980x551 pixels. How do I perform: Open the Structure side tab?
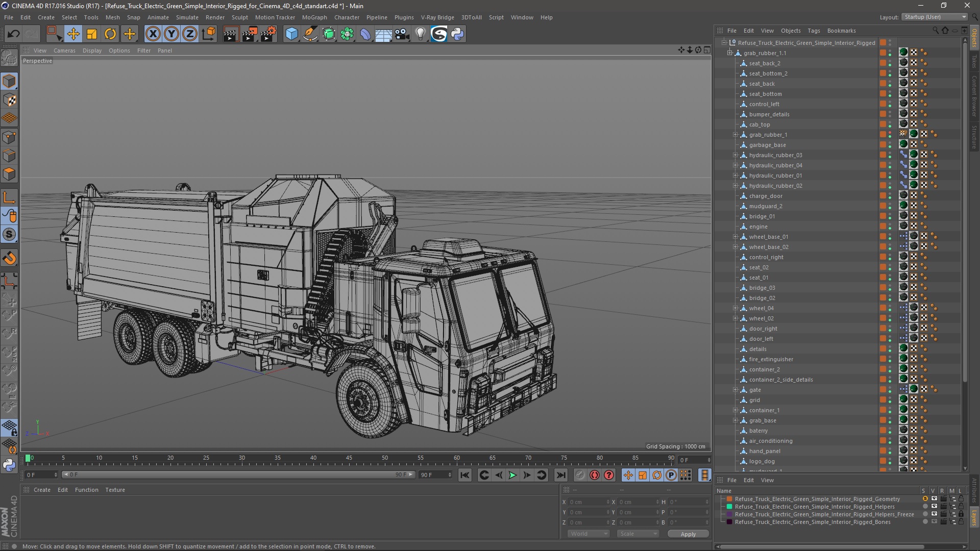pos(974,137)
